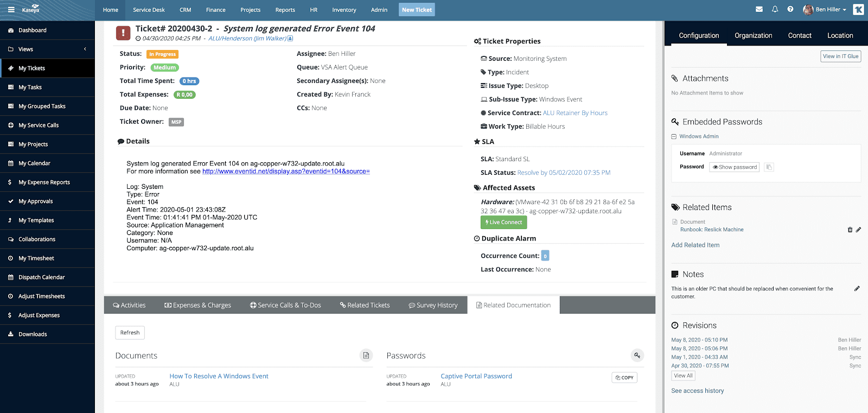Open notifications bell icon
The width and height of the screenshot is (868, 413).
[775, 9]
